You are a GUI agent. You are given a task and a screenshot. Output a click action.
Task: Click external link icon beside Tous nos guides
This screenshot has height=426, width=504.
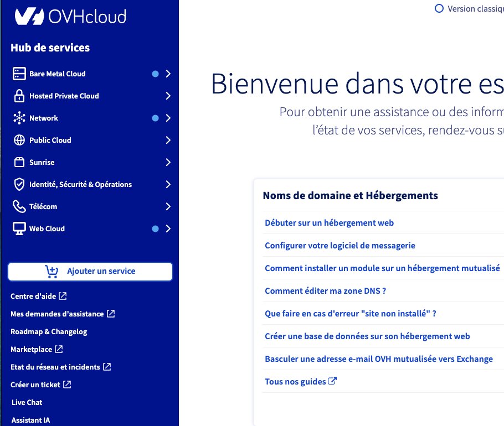click(x=332, y=381)
